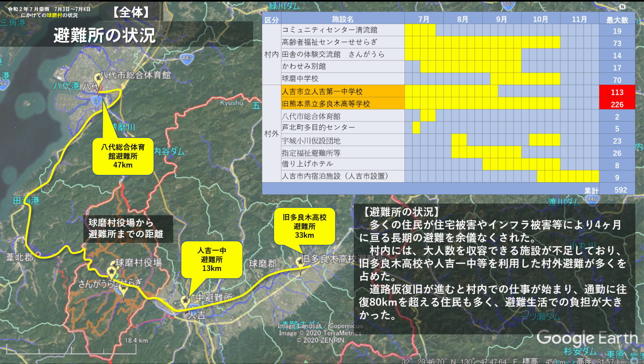Click the 八代総合体育館避難所 47km callout

pyautogui.click(x=123, y=156)
